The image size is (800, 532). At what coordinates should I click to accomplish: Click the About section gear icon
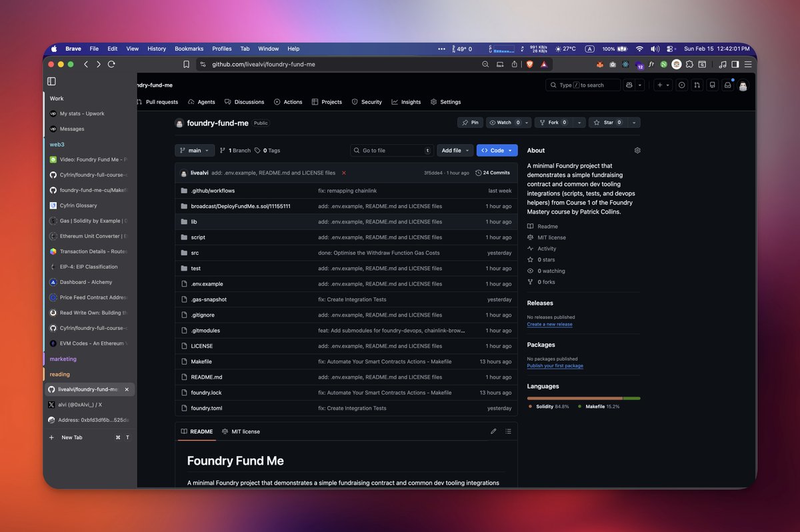637,151
